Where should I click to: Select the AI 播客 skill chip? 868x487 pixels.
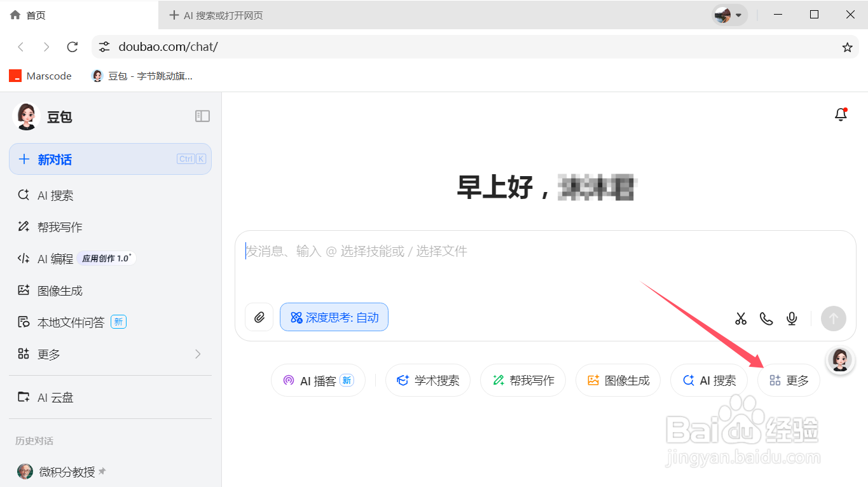(318, 380)
